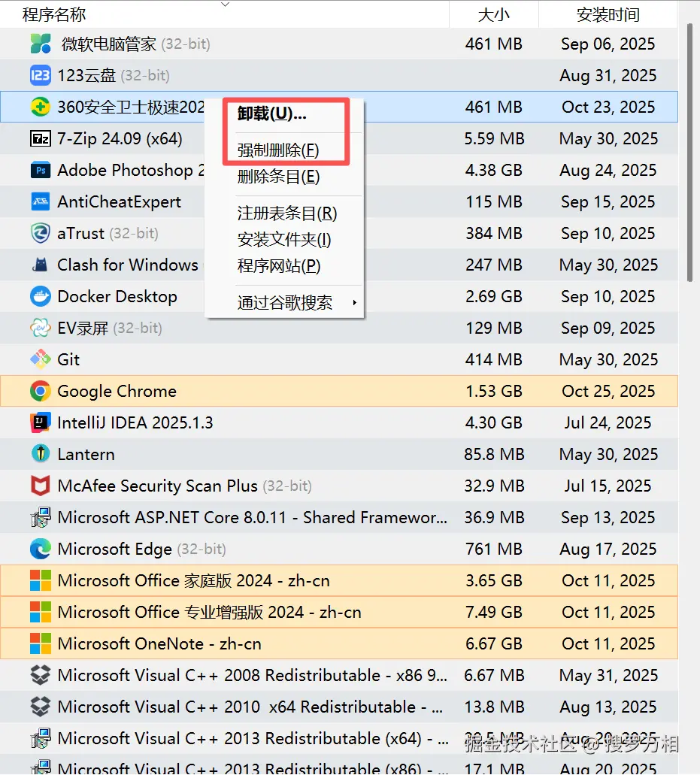Click the Microsoft Edge icon

40,549
